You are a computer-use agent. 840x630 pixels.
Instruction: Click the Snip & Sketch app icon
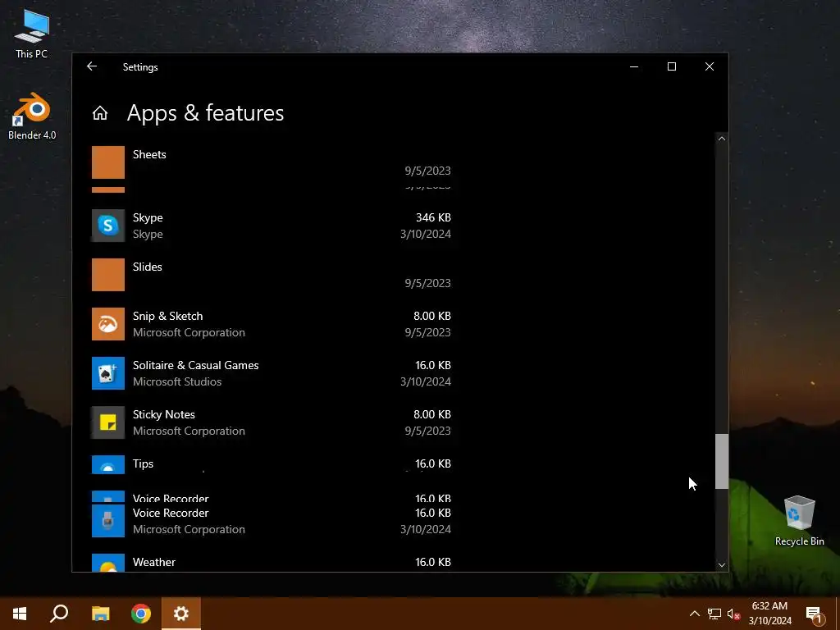[x=108, y=324]
